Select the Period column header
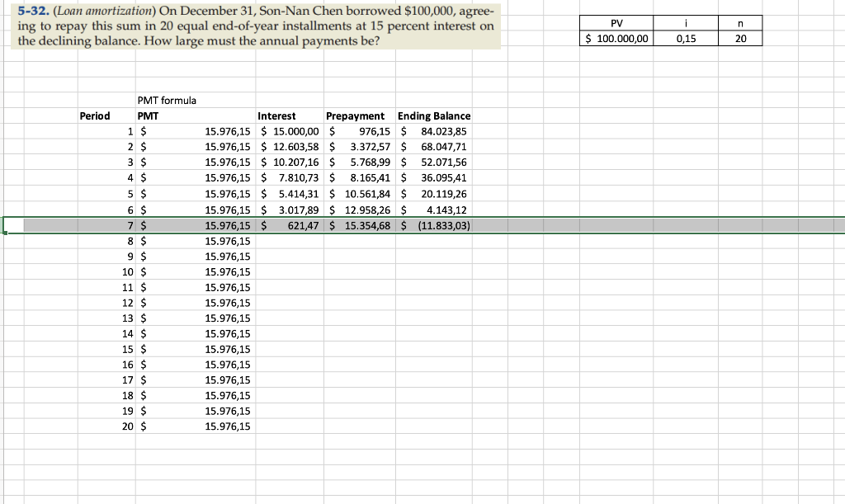This screenshot has width=845, height=504. [106, 115]
